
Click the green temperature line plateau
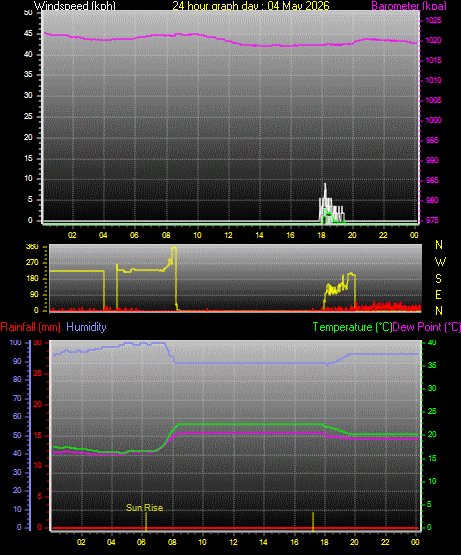(251, 424)
